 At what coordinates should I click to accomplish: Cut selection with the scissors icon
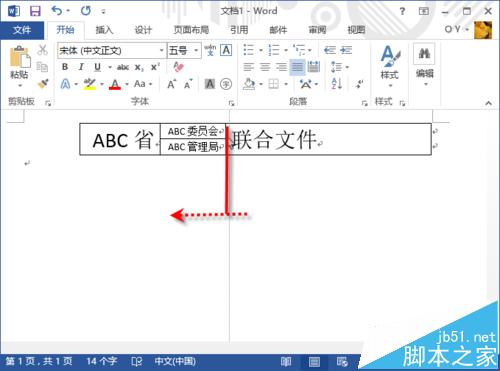click(42, 50)
